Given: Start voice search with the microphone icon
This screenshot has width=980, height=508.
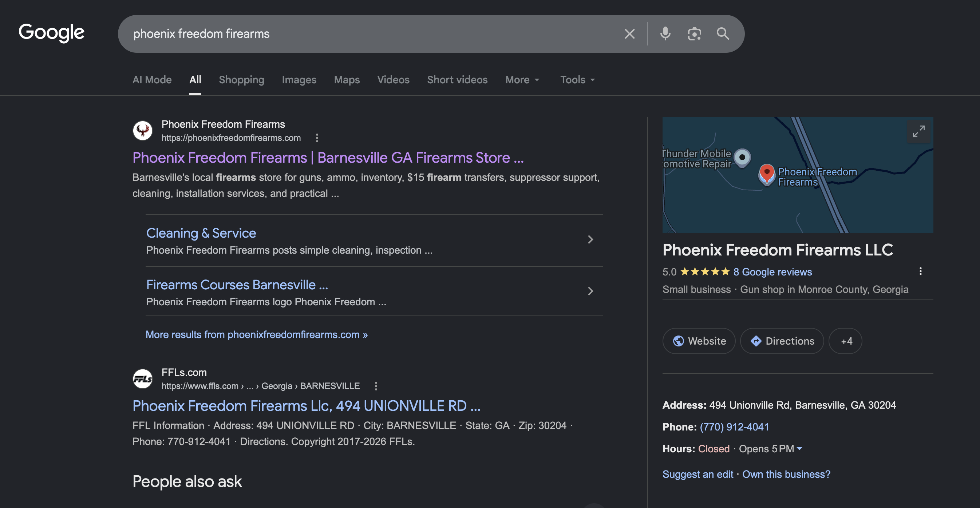Looking at the screenshot, I should click(665, 34).
